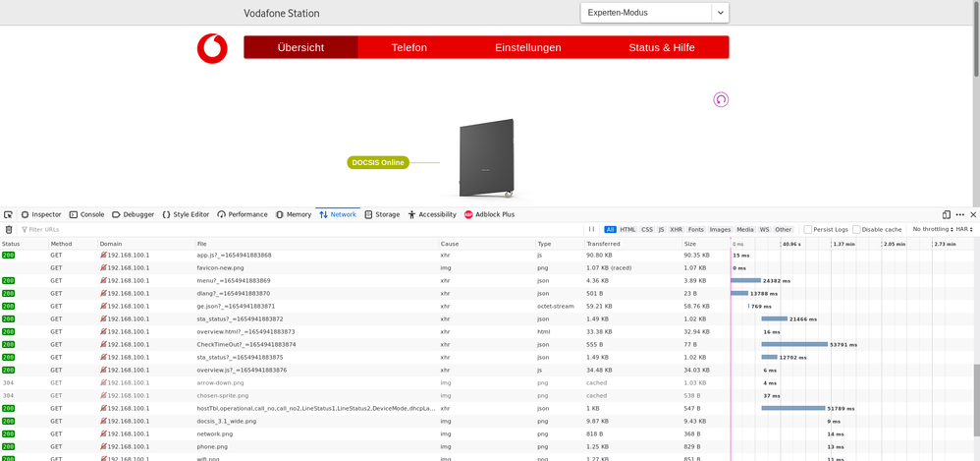
Task: Open the Memory panel
Action: click(294, 214)
